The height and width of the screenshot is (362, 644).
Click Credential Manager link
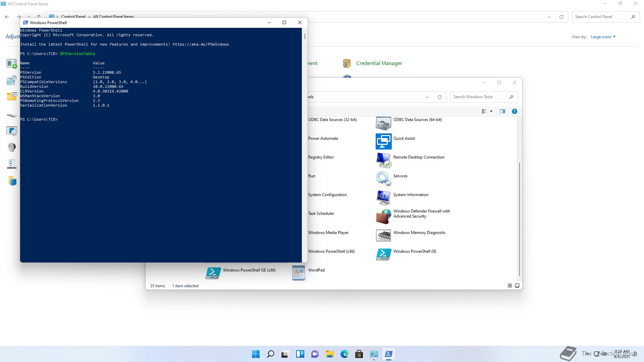click(379, 63)
